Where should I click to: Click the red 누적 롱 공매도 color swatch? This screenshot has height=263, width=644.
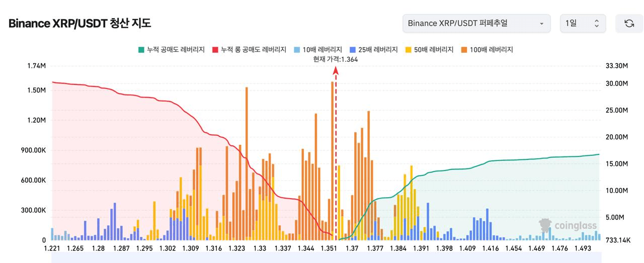tap(215, 50)
